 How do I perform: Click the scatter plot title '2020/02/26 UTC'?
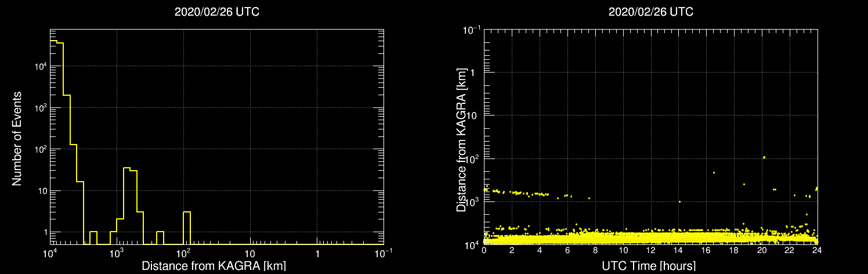click(x=650, y=12)
